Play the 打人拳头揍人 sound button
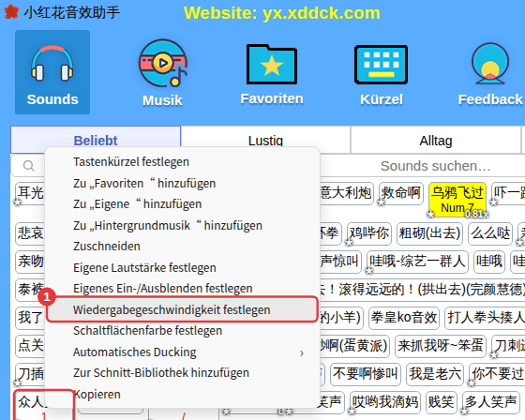 486,317
